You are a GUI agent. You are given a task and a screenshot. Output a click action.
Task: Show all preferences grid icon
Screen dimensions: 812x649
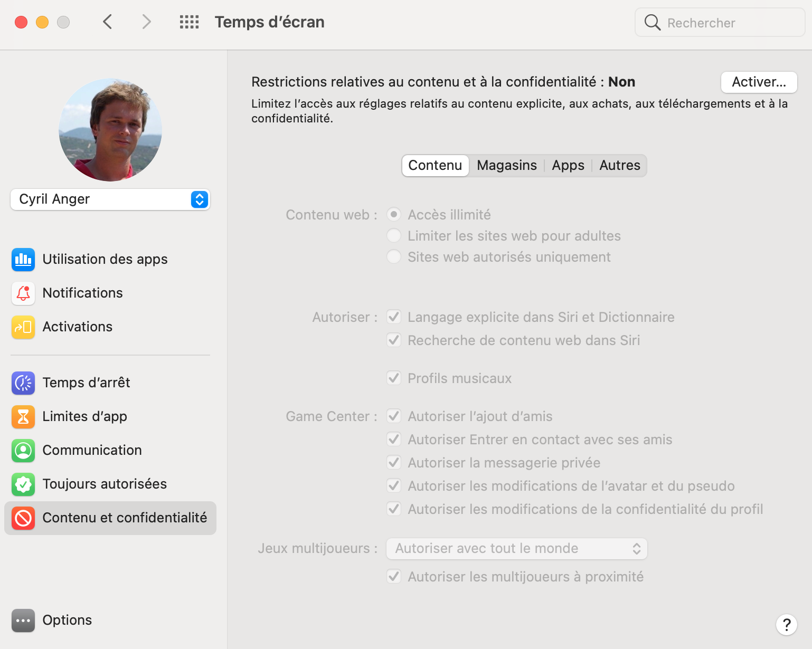click(189, 22)
